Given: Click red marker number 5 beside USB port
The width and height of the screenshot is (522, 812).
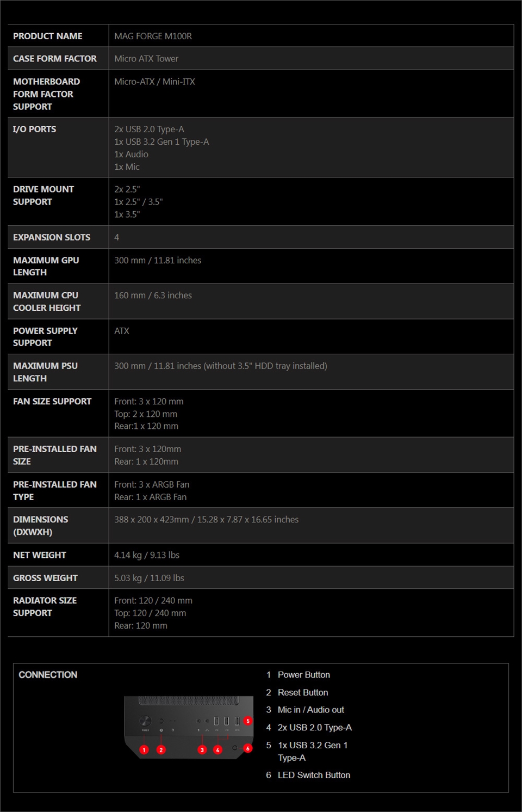Looking at the screenshot, I should click(x=248, y=721).
